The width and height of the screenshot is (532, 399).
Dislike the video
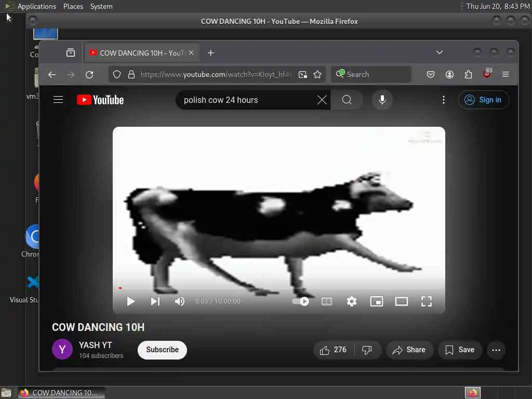point(367,350)
